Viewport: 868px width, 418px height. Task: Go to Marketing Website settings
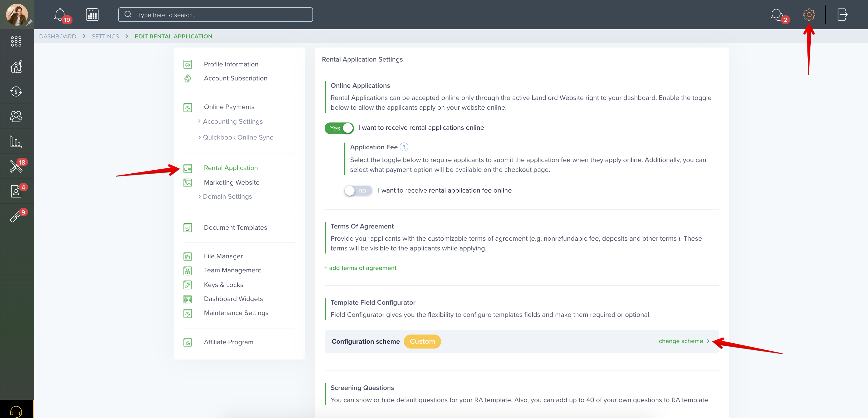pyautogui.click(x=231, y=182)
